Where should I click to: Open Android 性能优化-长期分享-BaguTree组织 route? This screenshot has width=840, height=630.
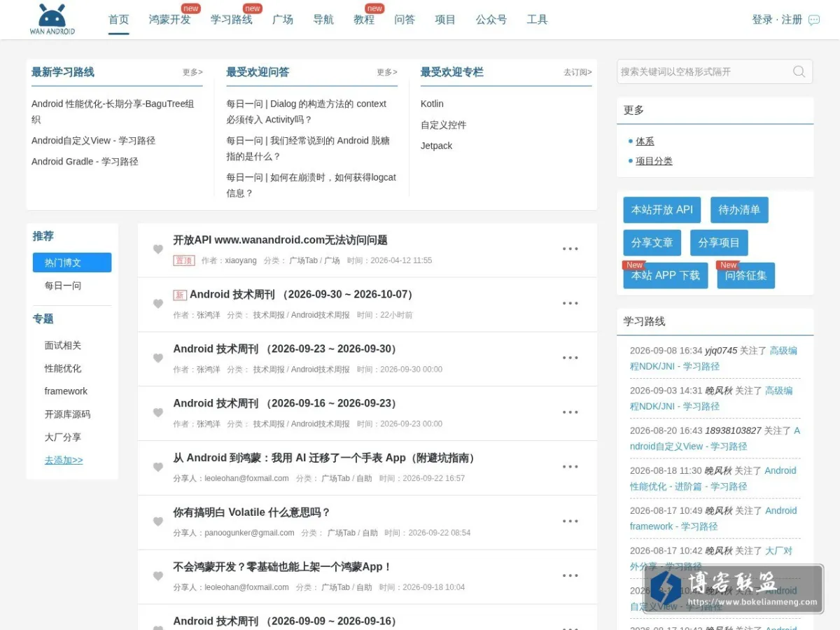(113, 111)
